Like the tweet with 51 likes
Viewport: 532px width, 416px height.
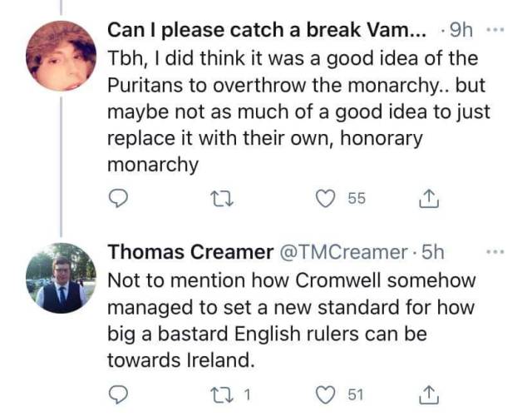(328, 394)
